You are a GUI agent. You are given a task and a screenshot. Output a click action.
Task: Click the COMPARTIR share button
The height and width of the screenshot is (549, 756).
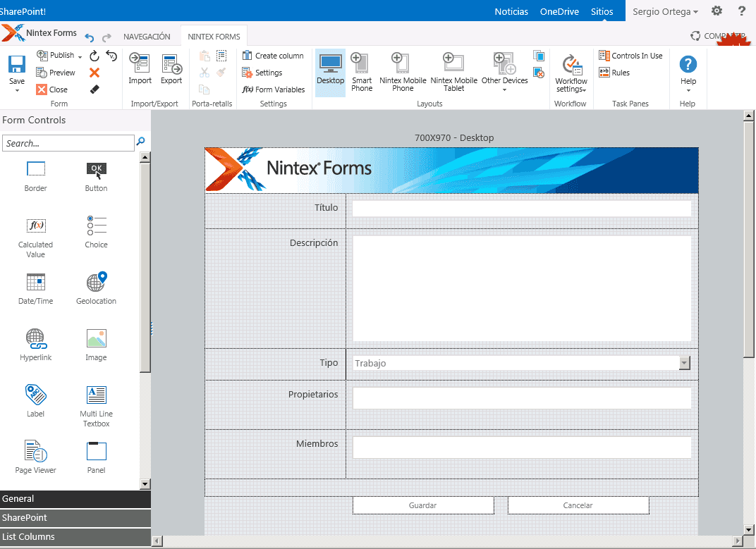click(x=719, y=36)
